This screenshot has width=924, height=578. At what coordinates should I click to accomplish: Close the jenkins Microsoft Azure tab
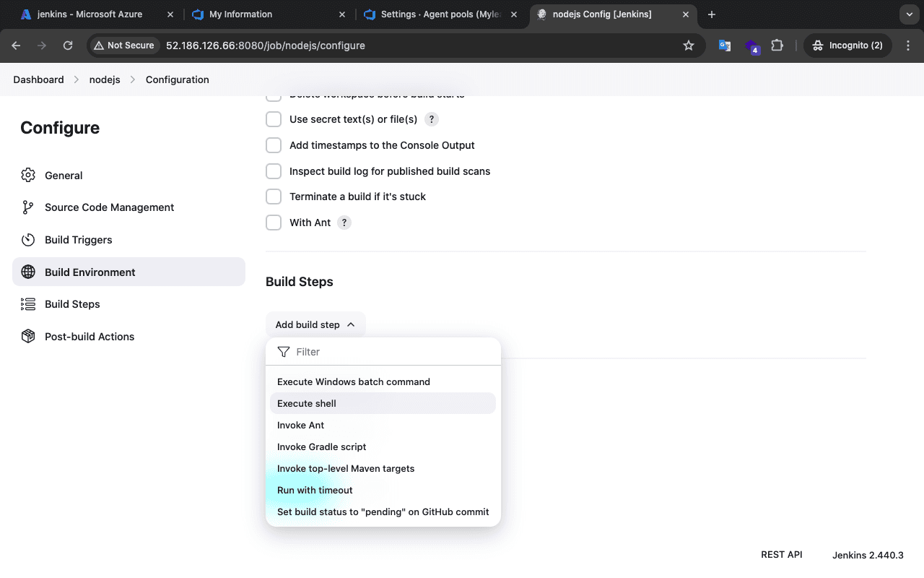click(170, 14)
